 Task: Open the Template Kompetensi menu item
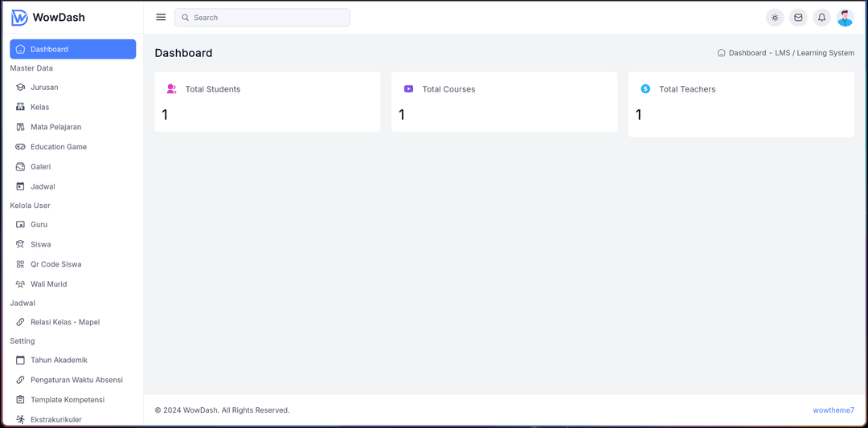(73, 400)
